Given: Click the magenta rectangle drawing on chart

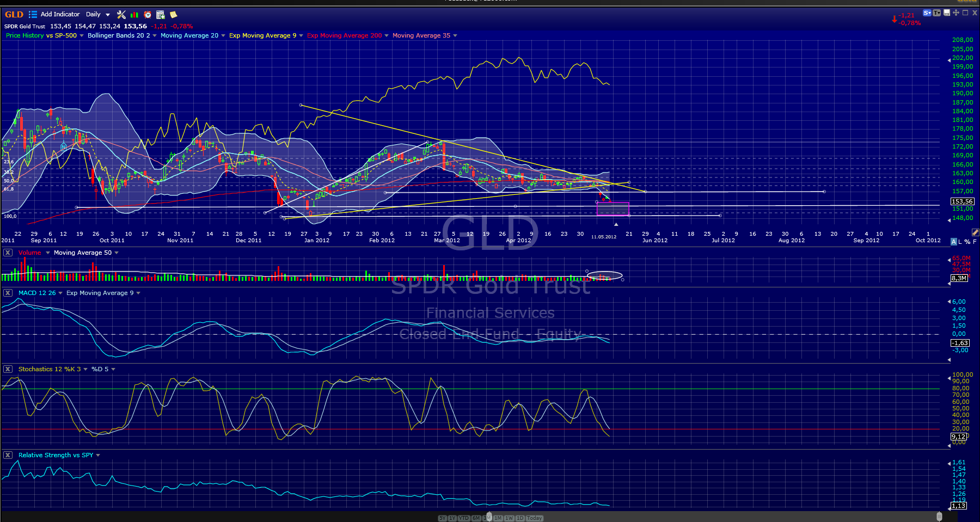Looking at the screenshot, I should tap(613, 208).
